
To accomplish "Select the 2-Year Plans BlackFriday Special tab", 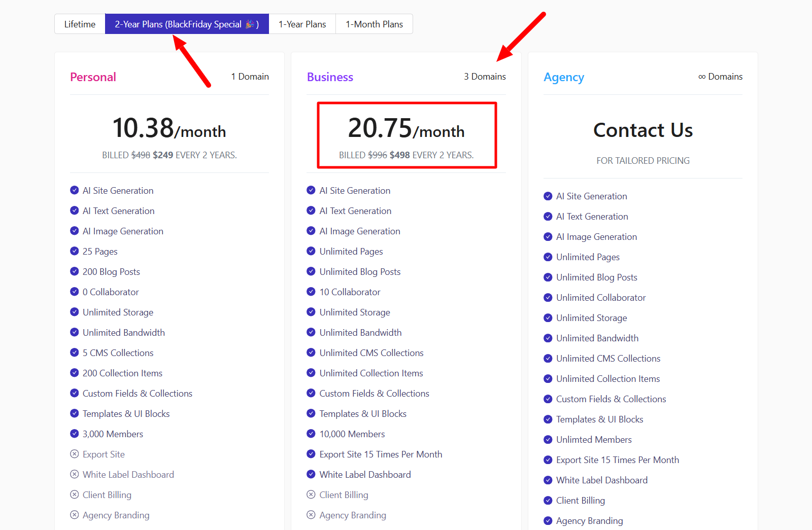I will tap(187, 24).
